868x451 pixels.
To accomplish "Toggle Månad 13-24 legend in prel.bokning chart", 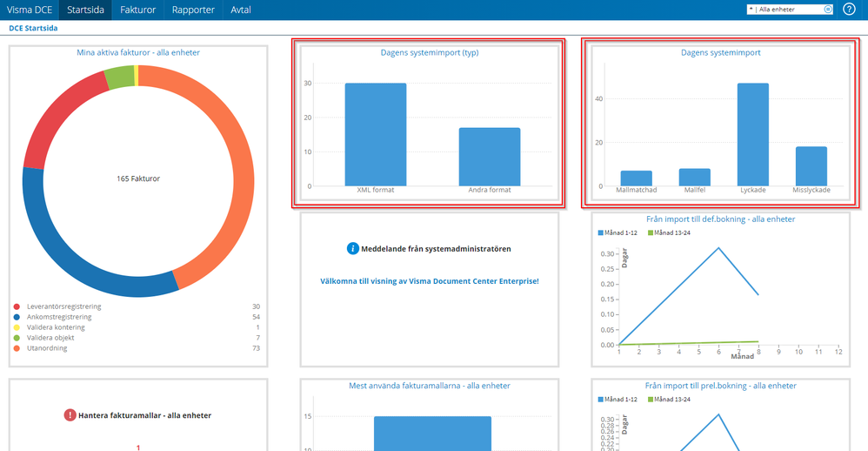I will [669, 399].
